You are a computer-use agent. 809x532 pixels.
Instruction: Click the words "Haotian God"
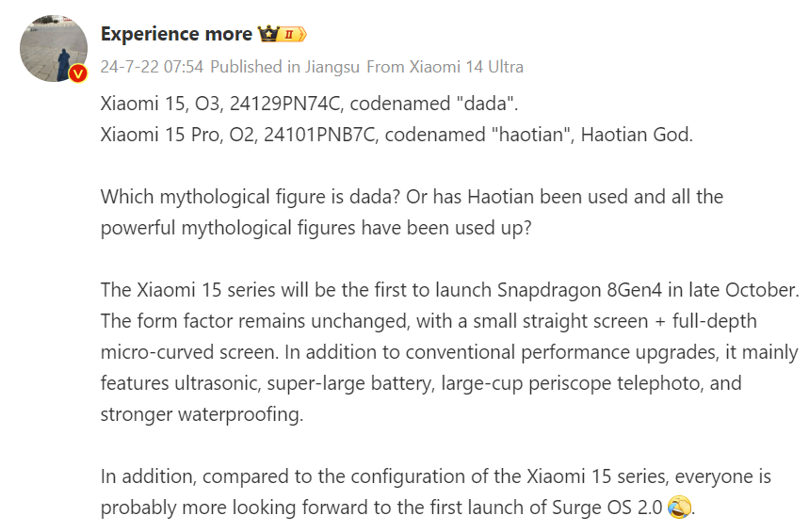[636, 134]
